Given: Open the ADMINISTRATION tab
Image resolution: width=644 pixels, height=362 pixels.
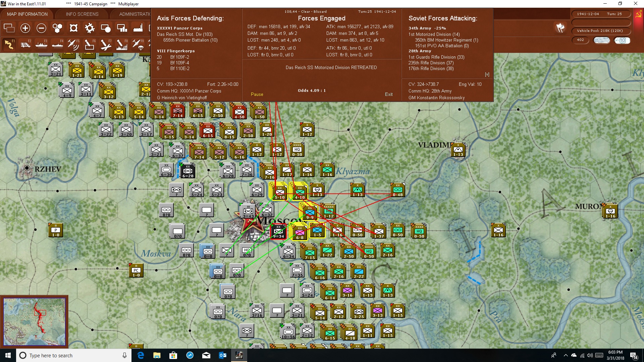Looking at the screenshot, I should point(134,14).
